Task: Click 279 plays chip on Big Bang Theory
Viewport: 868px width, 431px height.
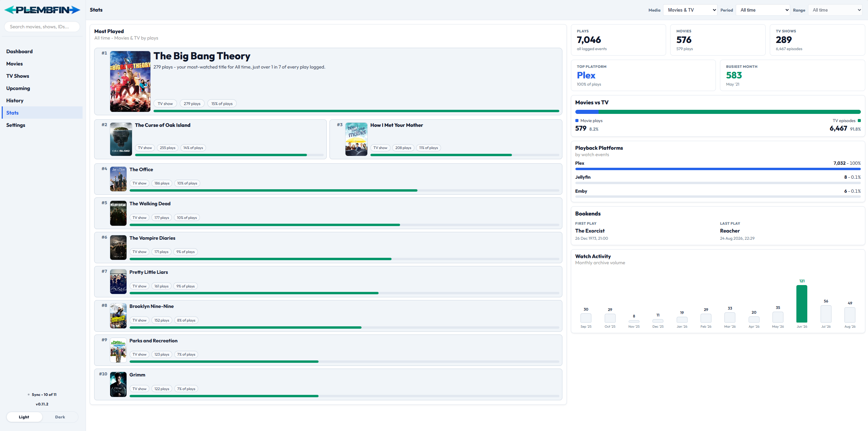Action: [x=192, y=104]
